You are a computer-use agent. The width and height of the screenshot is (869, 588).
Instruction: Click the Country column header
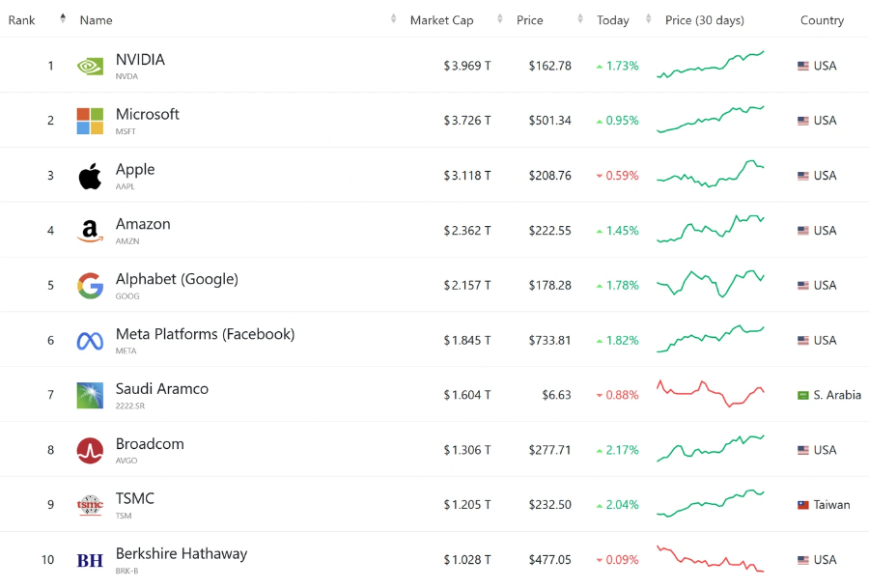pos(822,20)
